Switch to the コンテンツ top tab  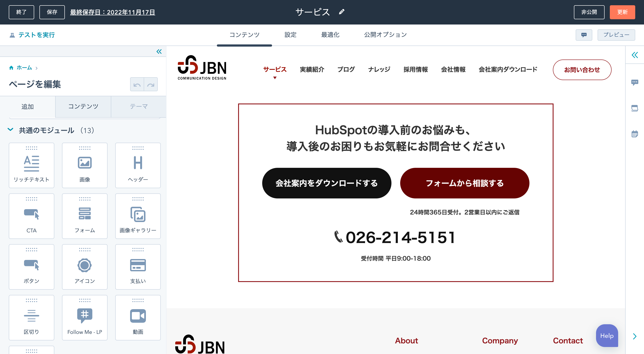click(244, 35)
